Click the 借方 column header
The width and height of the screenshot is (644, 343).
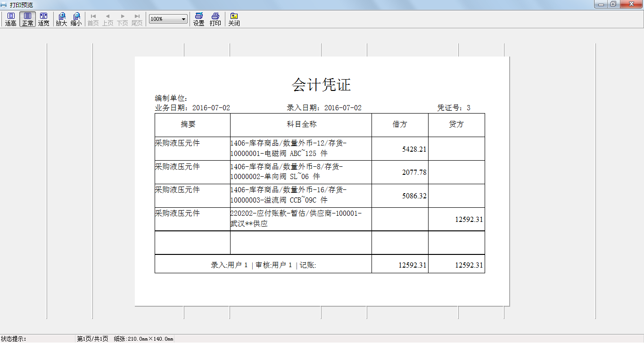400,124
